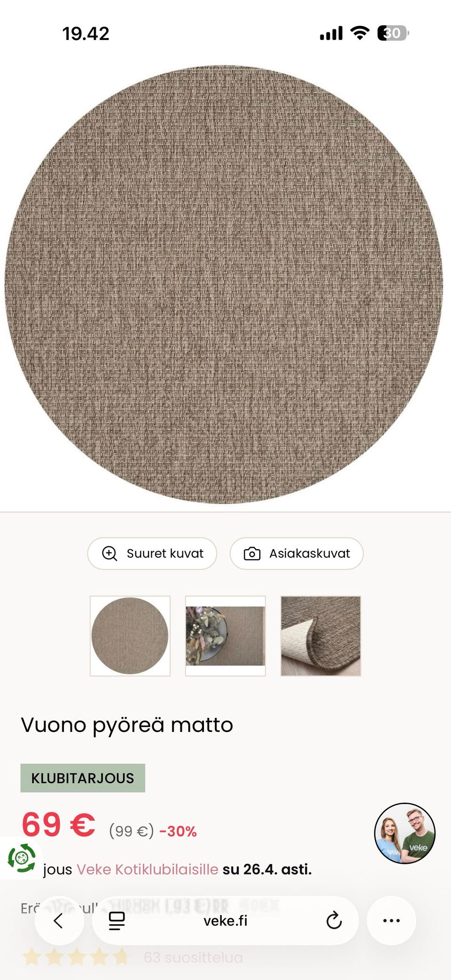Open the 63 suosittelua reviews link
Viewport: 451px width, 980px height.
194,957
